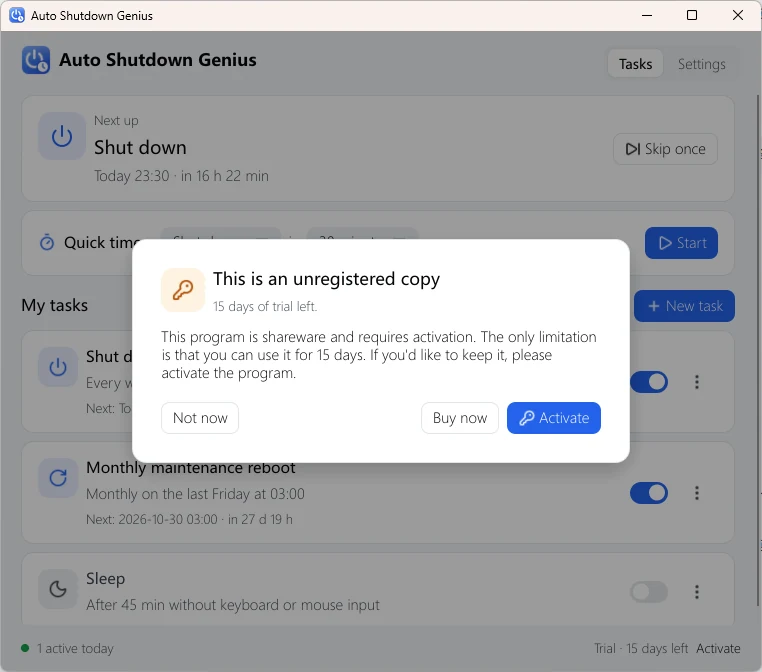762x672 pixels.
Task: Click the My tasks heading
Action: click(x=54, y=305)
